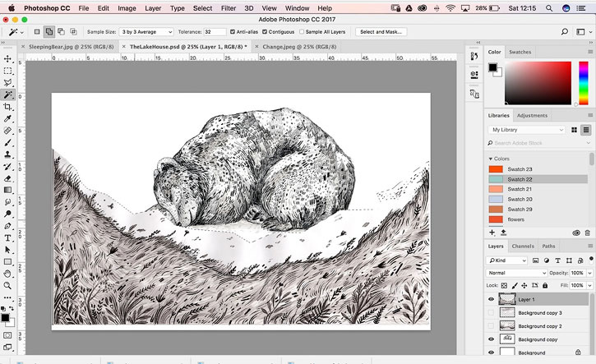
Task: Hide Background copy layer eye icon
Action: [491, 339]
